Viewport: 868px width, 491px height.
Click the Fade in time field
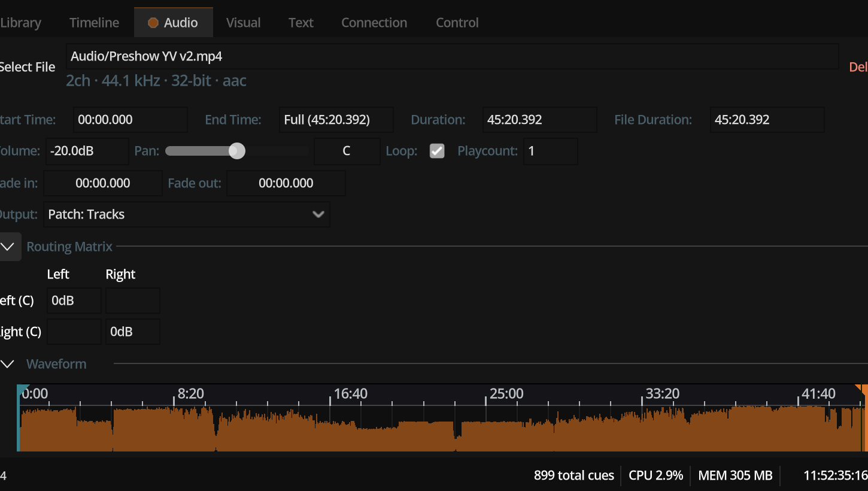coord(103,183)
